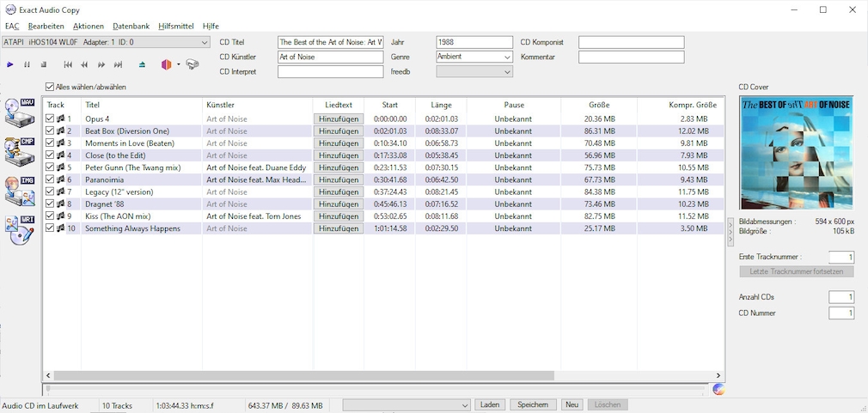Viewport: 868px width, 413px height.
Task: Sort by the Künstler column header
Action: pyautogui.click(x=258, y=105)
